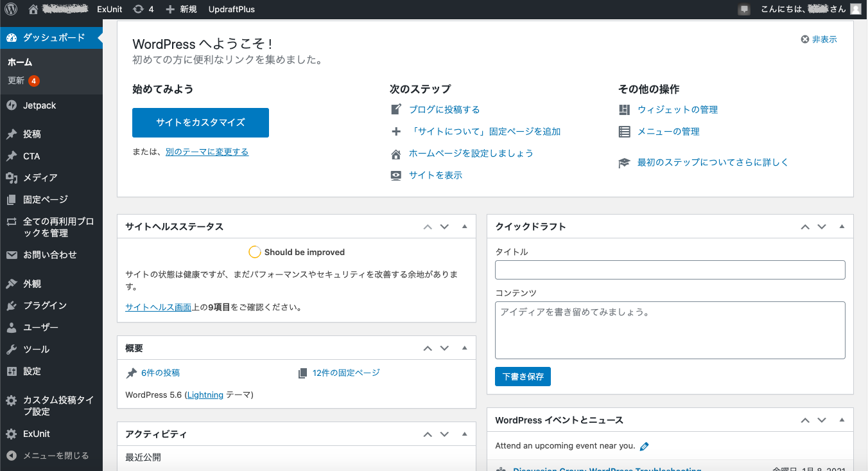
Task: Open the updates icon showing 4
Action: [143, 9]
